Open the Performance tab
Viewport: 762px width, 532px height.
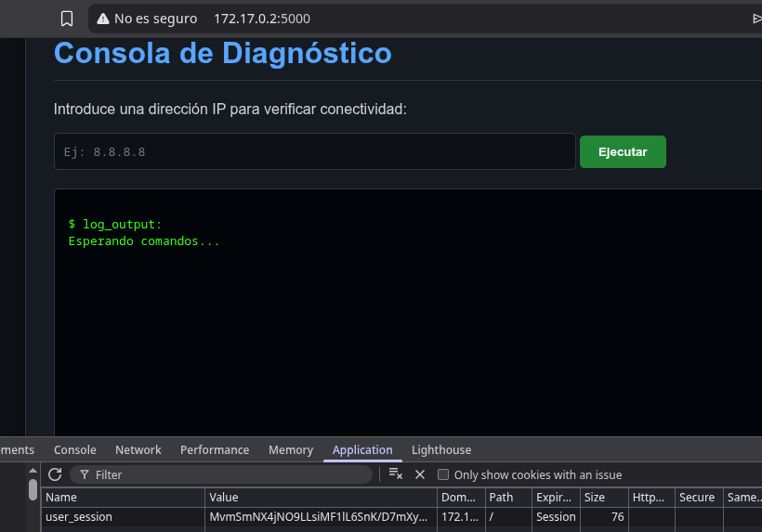(215, 449)
